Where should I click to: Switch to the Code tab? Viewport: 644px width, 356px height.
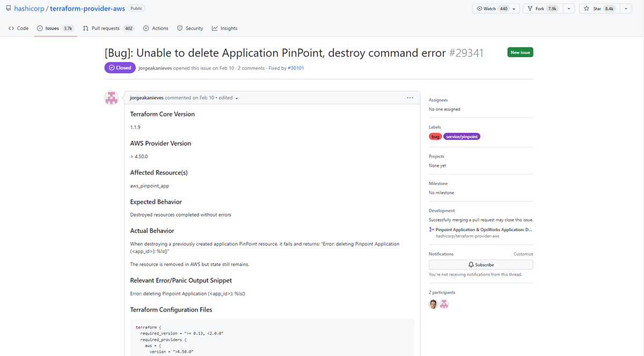[19, 28]
